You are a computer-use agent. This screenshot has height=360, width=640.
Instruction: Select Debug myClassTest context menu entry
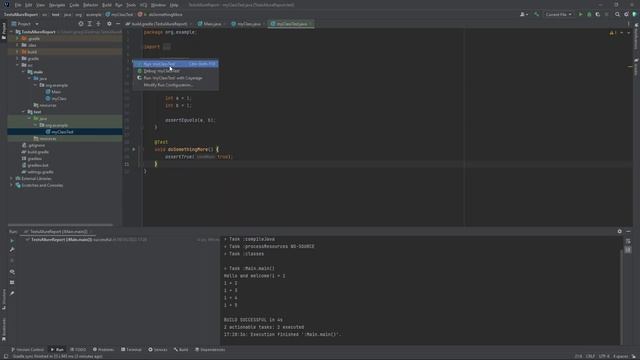tap(176, 71)
